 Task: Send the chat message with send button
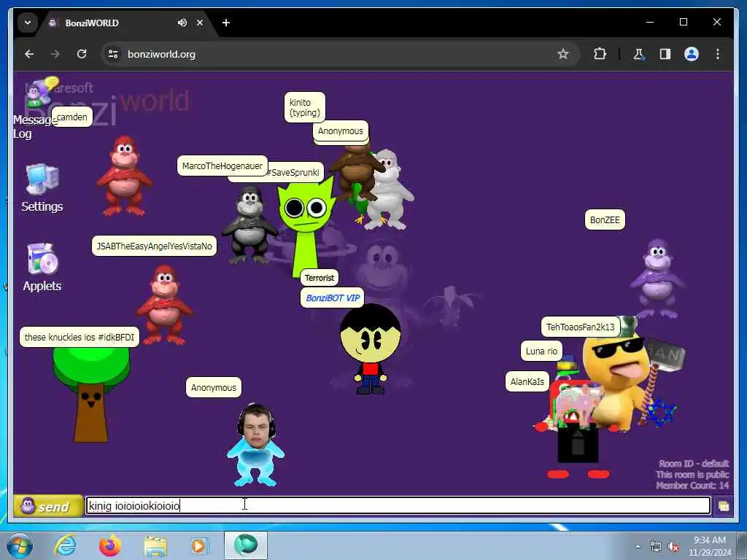pyautogui.click(x=47, y=506)
